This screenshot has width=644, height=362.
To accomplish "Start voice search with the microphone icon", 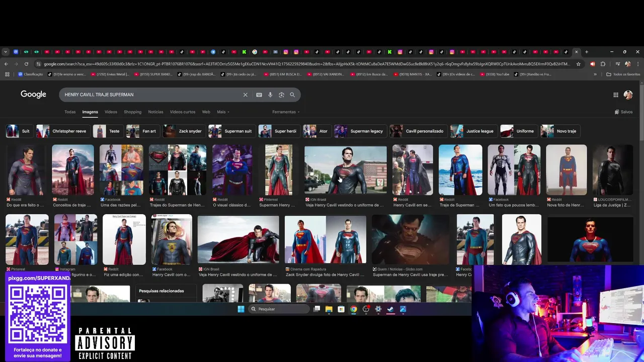I will pos(270,95).
